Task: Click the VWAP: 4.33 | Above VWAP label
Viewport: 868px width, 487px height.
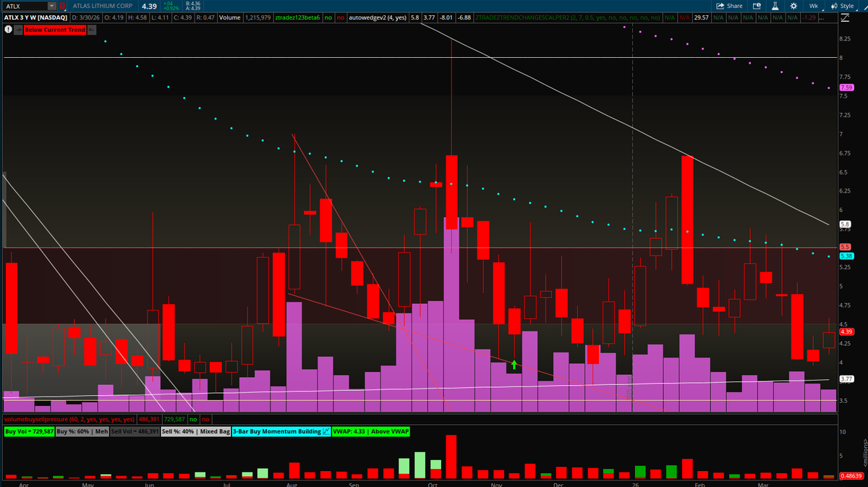Action: pyautogui.click(x=371, y=431)
